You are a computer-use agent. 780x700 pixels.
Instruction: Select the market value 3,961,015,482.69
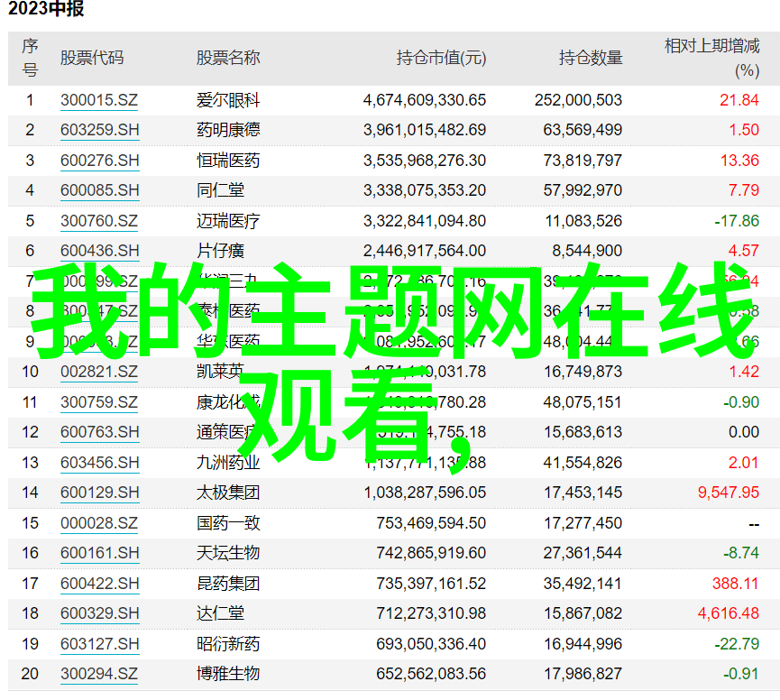[x=425, y=130]
